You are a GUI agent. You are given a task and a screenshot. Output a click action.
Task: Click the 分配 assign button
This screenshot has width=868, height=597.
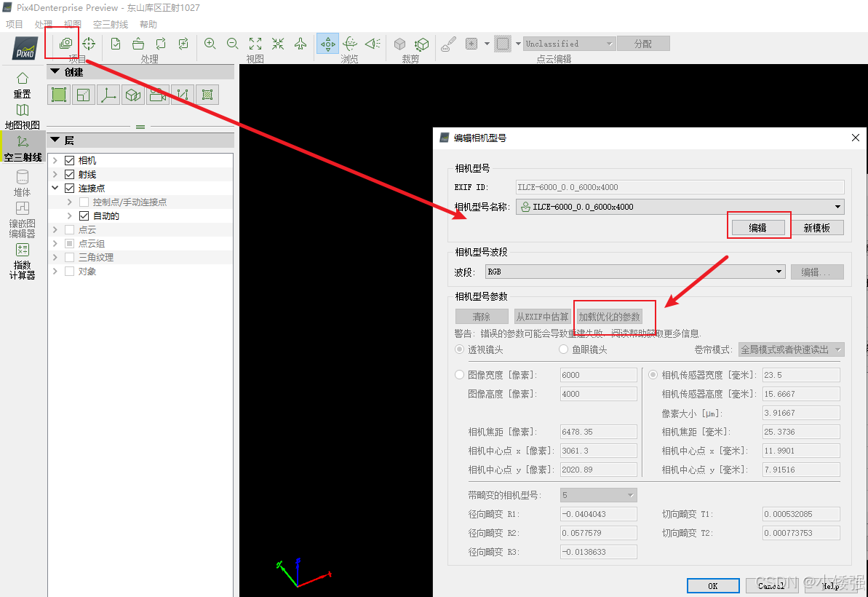643,43
